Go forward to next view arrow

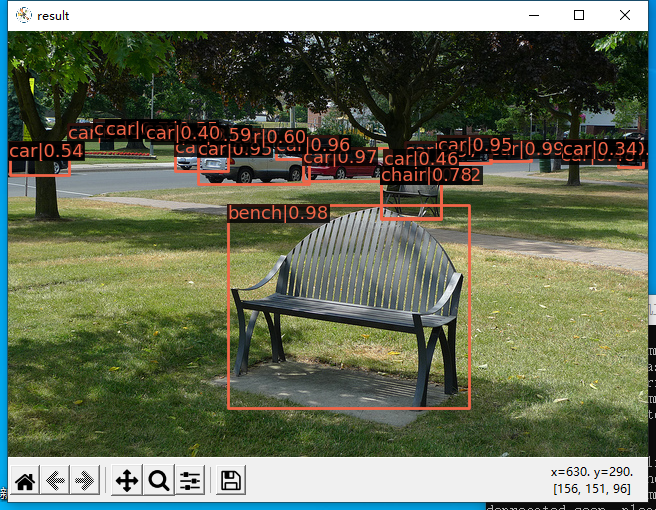tap(85, 480)
